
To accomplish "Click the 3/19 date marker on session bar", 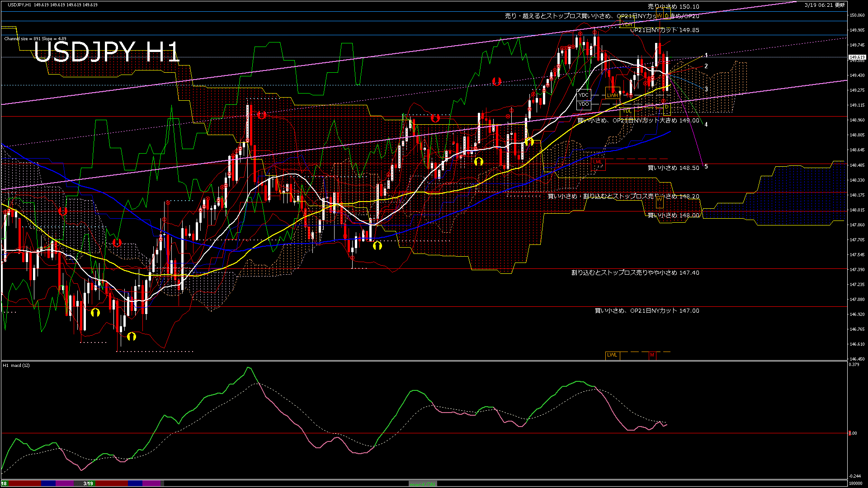I will coord(88,483).
